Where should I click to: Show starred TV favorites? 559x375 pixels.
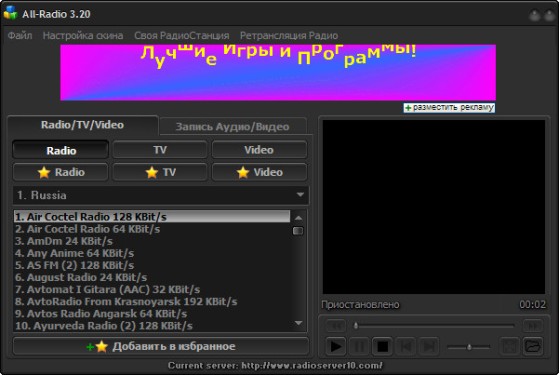pos(160,172)
